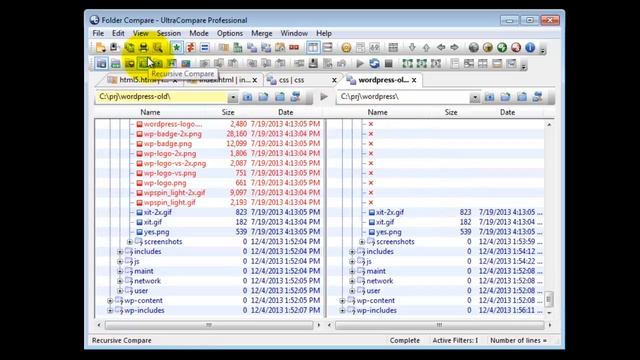Click the magnifying glass icon in toolbar
This screenshot has width=640, height=360.
tap(158, 48)
